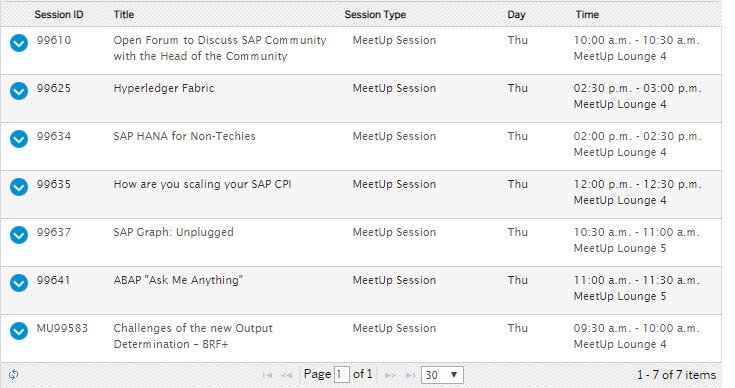The width and height of the screenshot is (735, 388).
Task: Go to the next page of results
Action: 390,375
